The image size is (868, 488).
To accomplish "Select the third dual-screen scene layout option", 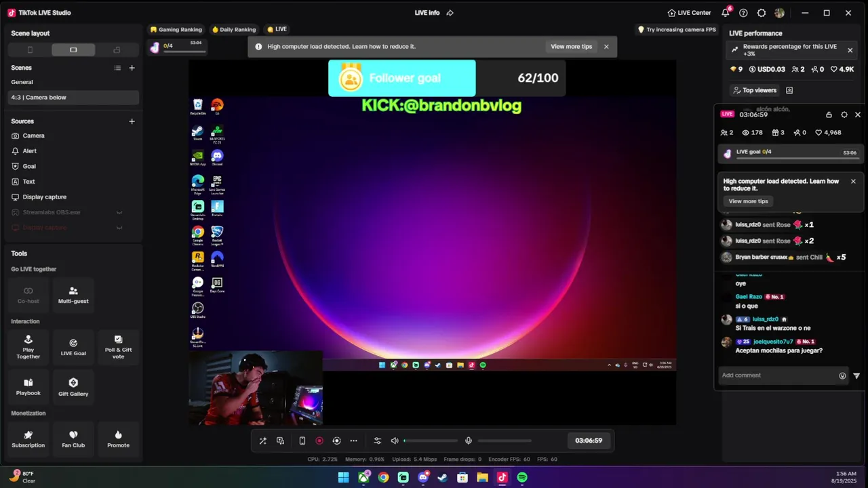I will point(117,49).
